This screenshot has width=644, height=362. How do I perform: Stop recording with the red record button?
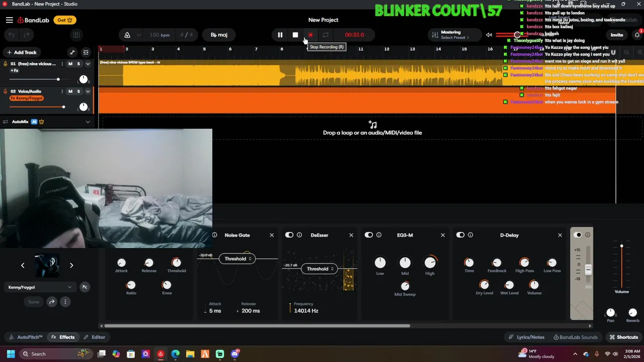click(310, 35)
